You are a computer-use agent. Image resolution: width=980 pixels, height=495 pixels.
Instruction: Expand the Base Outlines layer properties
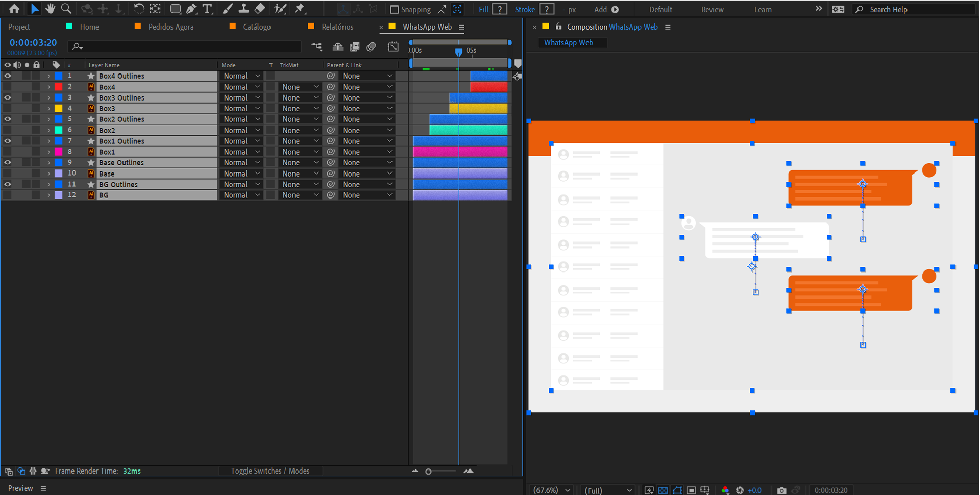pos(49,162)
